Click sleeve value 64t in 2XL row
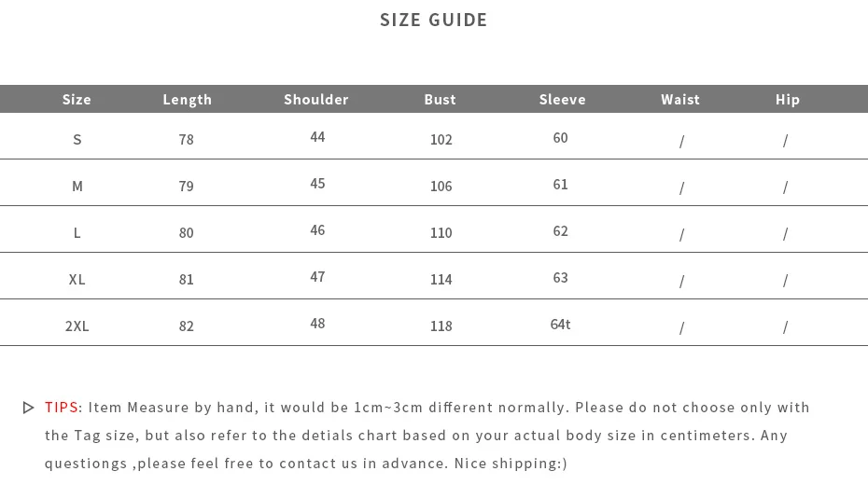This screenshot has width=868, height=485. pyautogui.click(x=560, y=324)
